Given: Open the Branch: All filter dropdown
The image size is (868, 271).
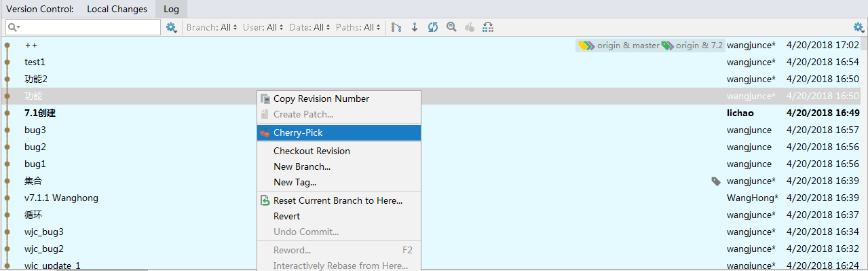Looking at the screenshot, I should click(x=212, y=27).
